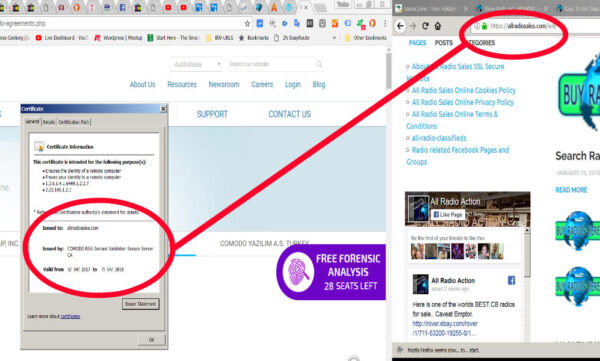Click the bookmark star in address bar
The width and height of the screenshot is (600, 361).
[x=247, y=24]
